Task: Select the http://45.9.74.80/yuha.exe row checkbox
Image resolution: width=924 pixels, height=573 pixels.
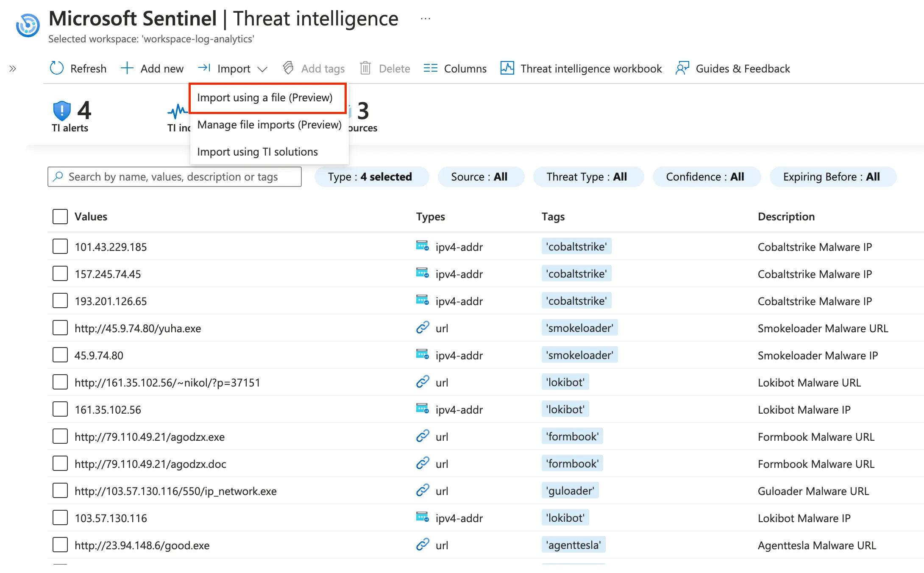Action: [x=60, y=328]
